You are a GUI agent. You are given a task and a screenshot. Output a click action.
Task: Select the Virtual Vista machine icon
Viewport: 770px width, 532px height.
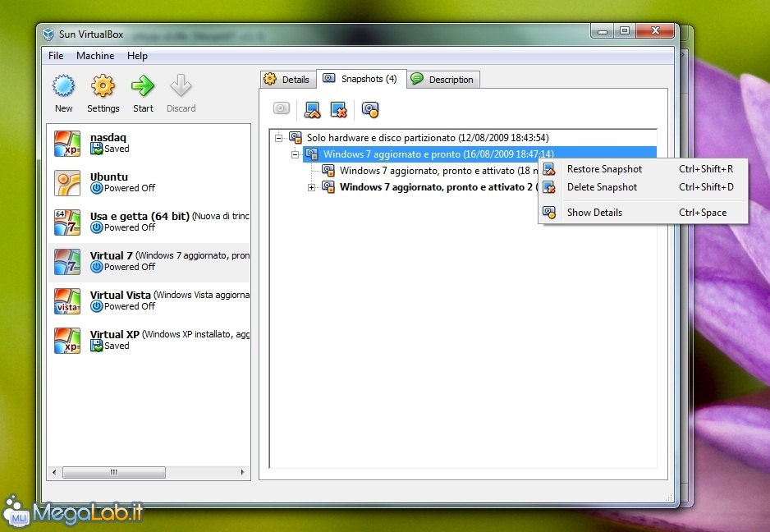(x=67, y=300)
